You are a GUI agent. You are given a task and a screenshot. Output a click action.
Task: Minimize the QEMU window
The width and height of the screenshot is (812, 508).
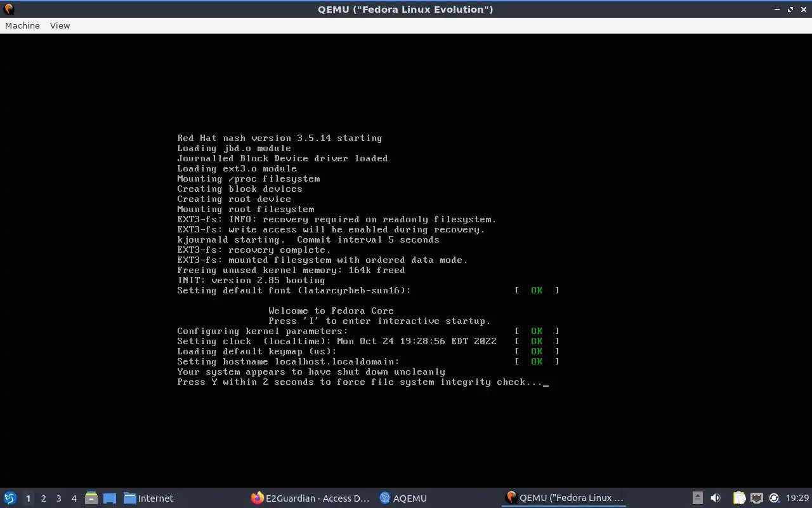[x=778, y=10]
